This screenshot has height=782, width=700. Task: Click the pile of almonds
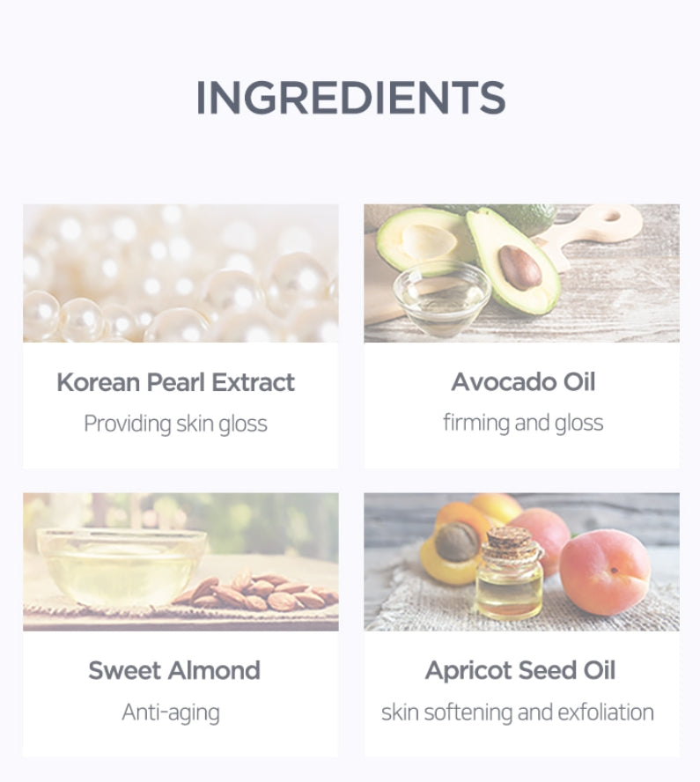(x=257, y=592)
